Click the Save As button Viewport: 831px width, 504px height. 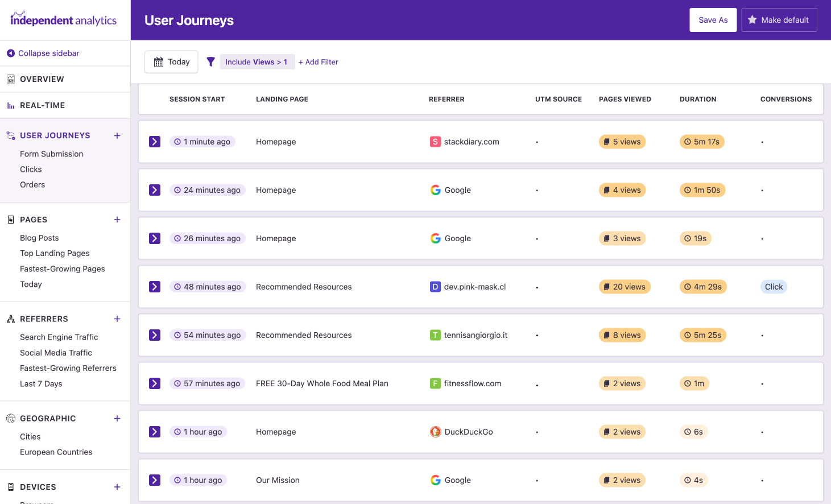point(713,19)
